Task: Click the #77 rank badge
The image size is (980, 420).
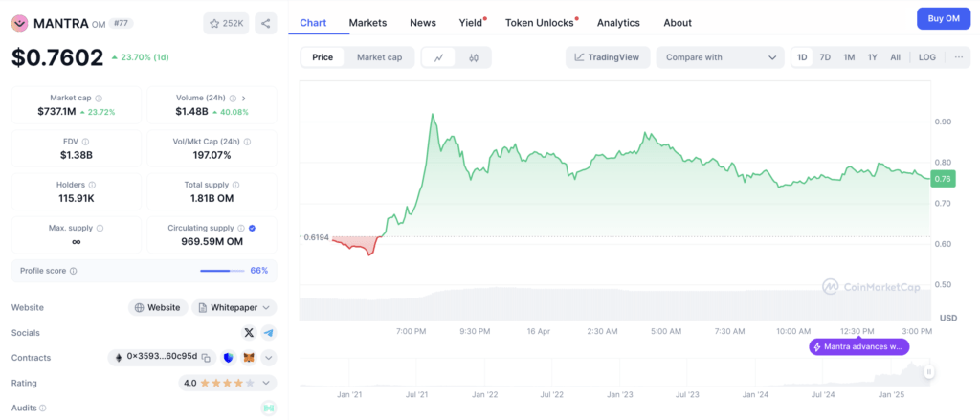Action: point(121,24)
